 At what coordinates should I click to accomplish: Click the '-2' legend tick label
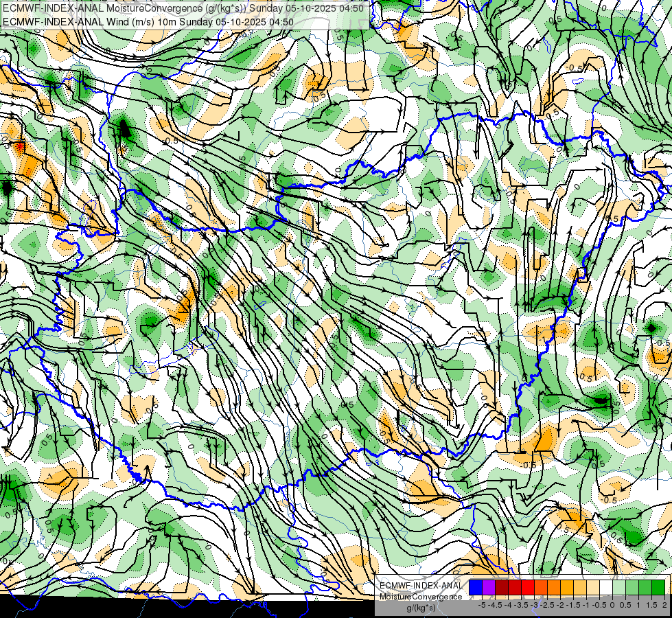(560, 605)
